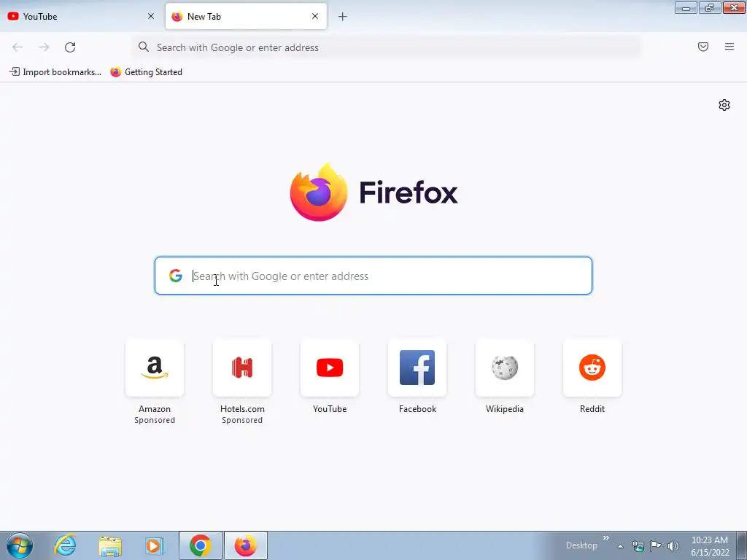Open the Firefox application menu
This screenshot has height=560, width=747.
(729, 47)
